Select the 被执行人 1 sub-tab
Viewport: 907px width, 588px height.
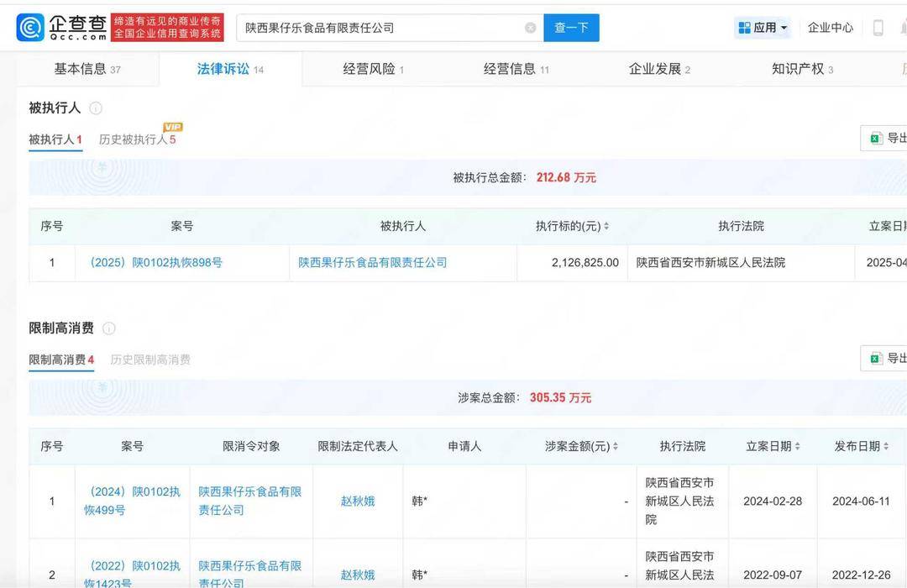pos(55,139)
